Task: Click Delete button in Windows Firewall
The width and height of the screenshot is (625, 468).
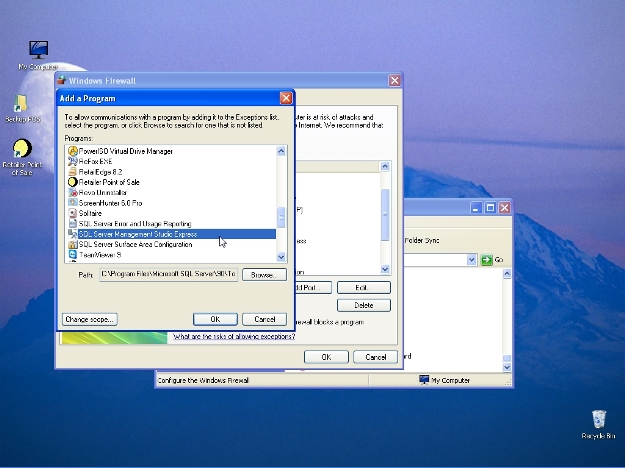Action: point(364,305)
